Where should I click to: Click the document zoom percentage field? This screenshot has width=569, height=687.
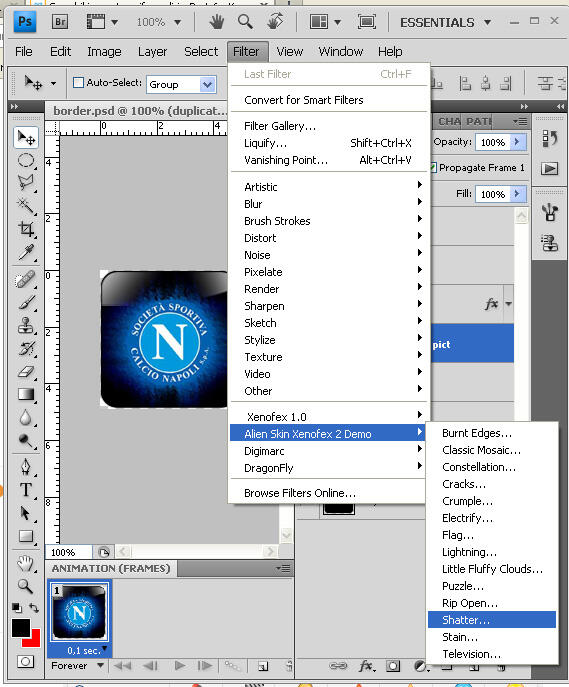pyautogui.click(x=69, y=552)
